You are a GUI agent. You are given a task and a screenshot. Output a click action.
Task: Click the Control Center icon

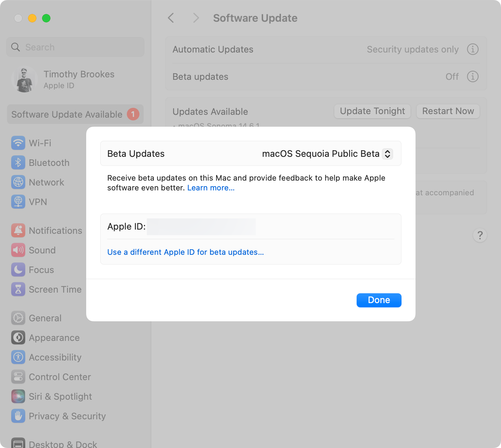pos(18,377)
